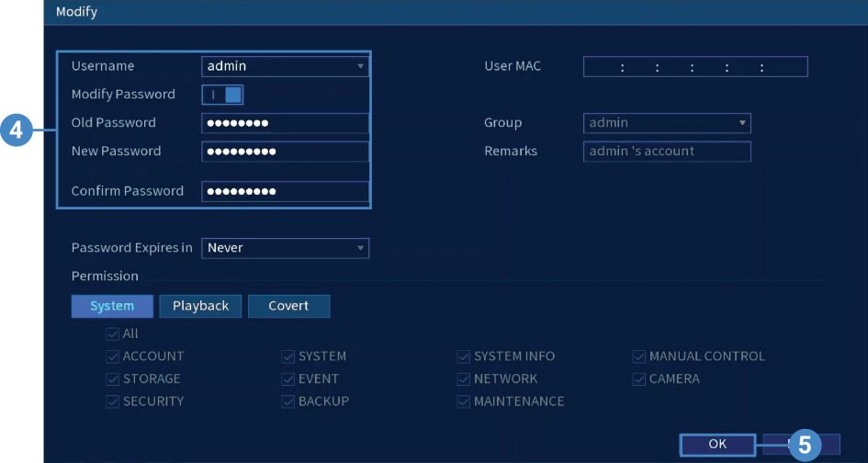Screen dimensions: 868x463
Task: Toggle the CAMERA permission checkbox
Action: (x=639, y=378)
